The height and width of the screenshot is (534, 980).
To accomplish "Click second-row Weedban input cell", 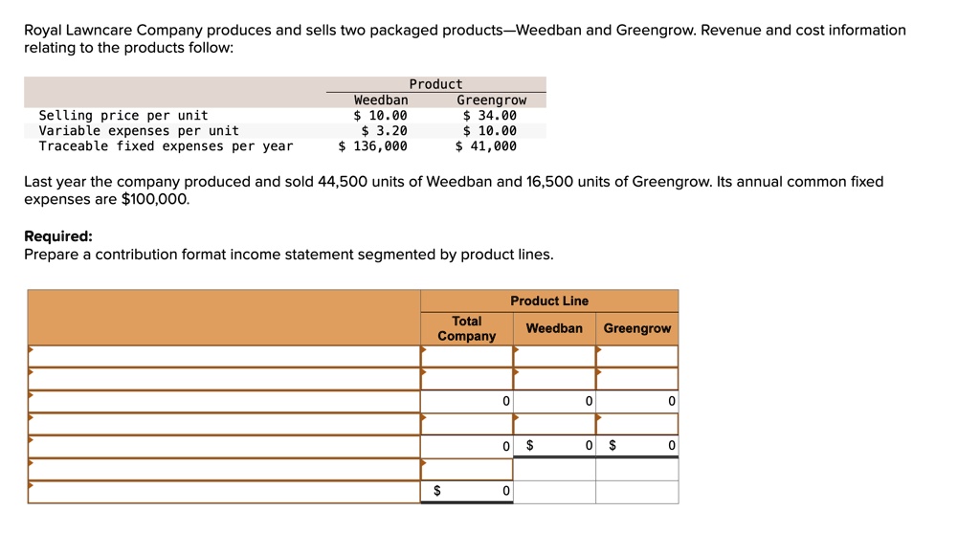I will (x=554, y=379).
